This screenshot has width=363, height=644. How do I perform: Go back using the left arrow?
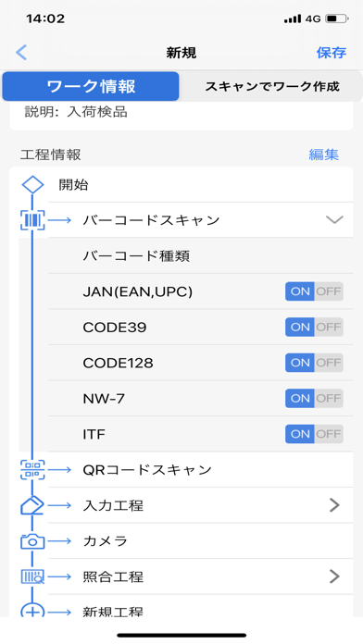pyautogui.click(x=21, y=53)
